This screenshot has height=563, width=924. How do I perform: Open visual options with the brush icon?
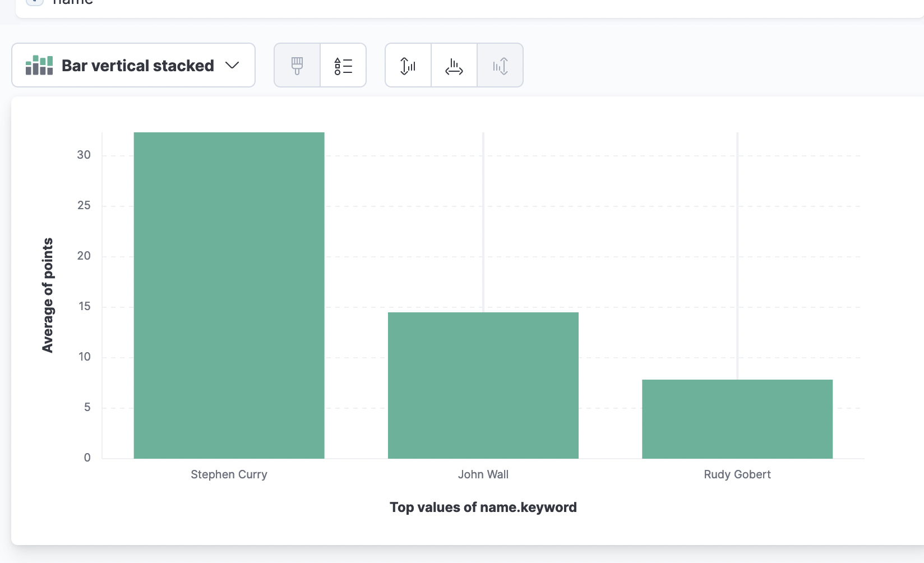click(x=297, y=65)
